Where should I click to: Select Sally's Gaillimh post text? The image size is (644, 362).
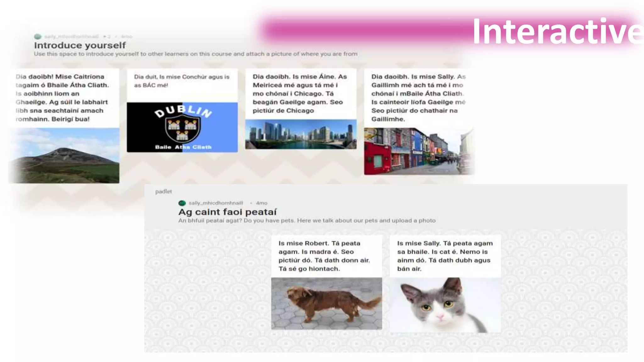[418, 98]
